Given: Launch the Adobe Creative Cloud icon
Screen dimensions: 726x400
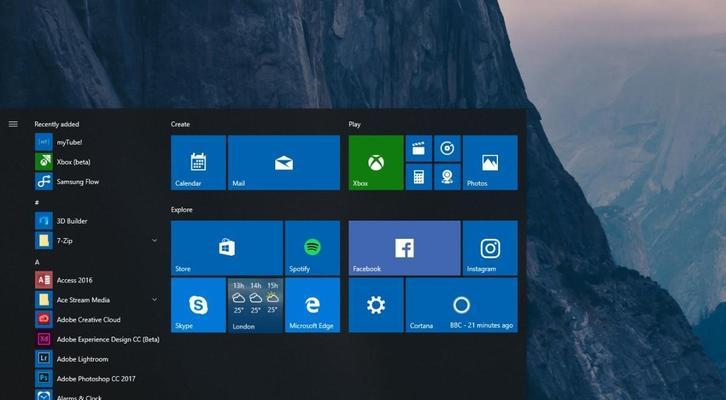Looking at the screenshot, I should coord(44,319).
